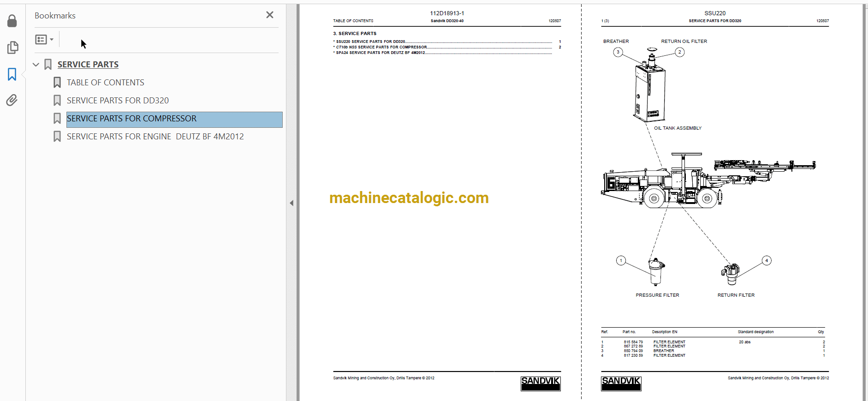This screenshot has width=868, height=401.
Task: Click bookmark icon beside SERVICE PARTS FOR DD320
Action: (57, 101)
